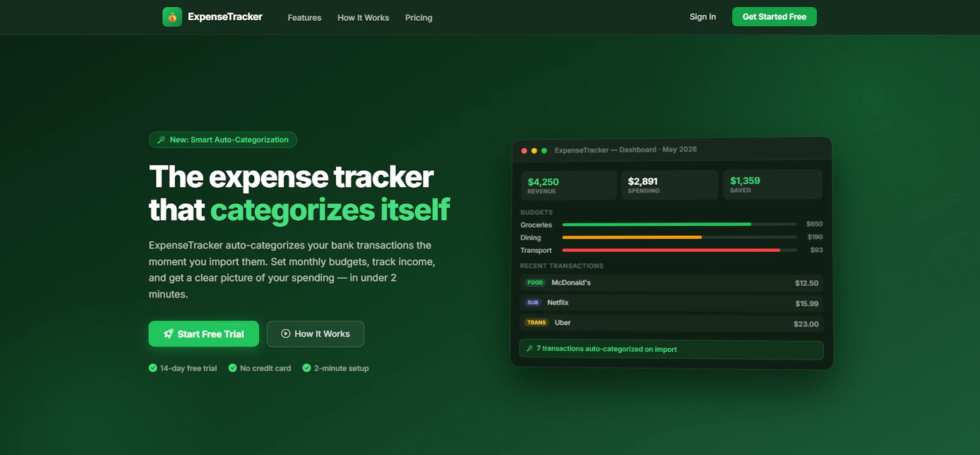Image resolution: width=980 pixels, height=455 pixels.
Task: Click the New: Smart Auto-Categorization badge
Action: 223,140
